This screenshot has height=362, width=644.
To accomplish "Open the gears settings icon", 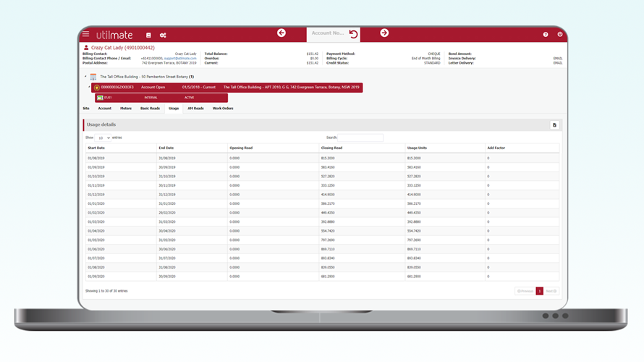I will [163, 35].
